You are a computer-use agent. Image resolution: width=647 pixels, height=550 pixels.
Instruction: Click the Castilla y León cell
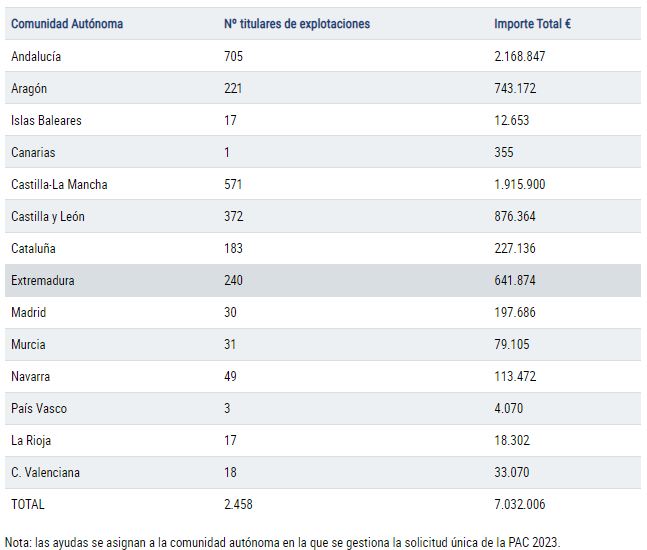point(48,217)
